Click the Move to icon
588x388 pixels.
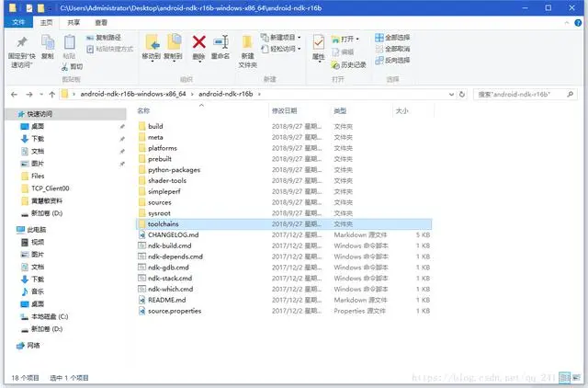coord(152,42)
